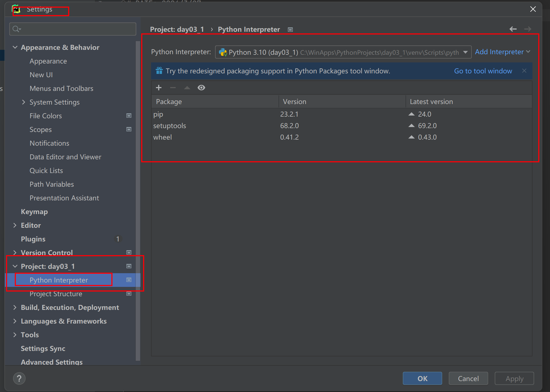This screenshot has height=392, width=550.
Task: Open the Python Interpreter dropdown
Action: [465, 52]
